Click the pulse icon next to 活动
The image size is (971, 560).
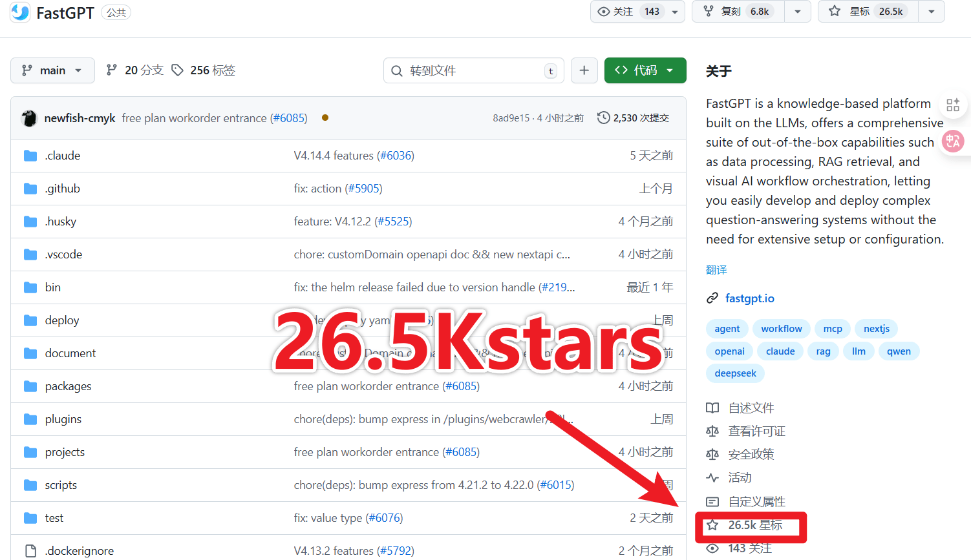click(712, 477)
